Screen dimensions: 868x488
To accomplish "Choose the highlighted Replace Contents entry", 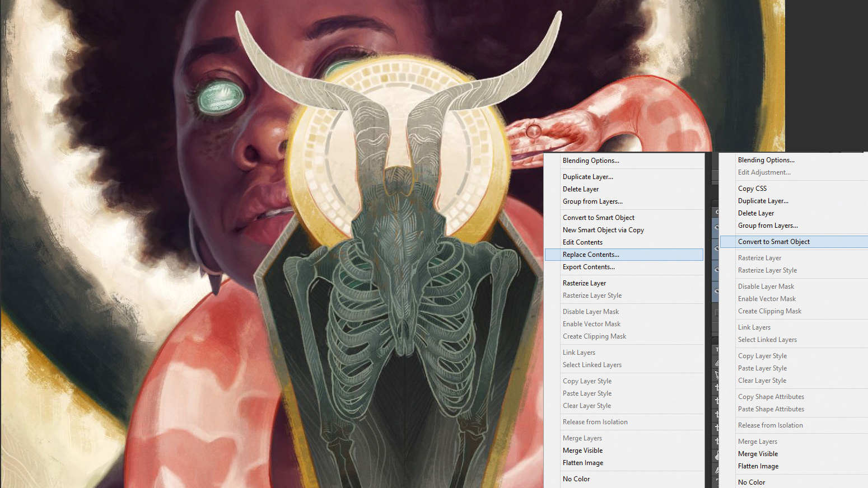I will [x=624, y=255].
